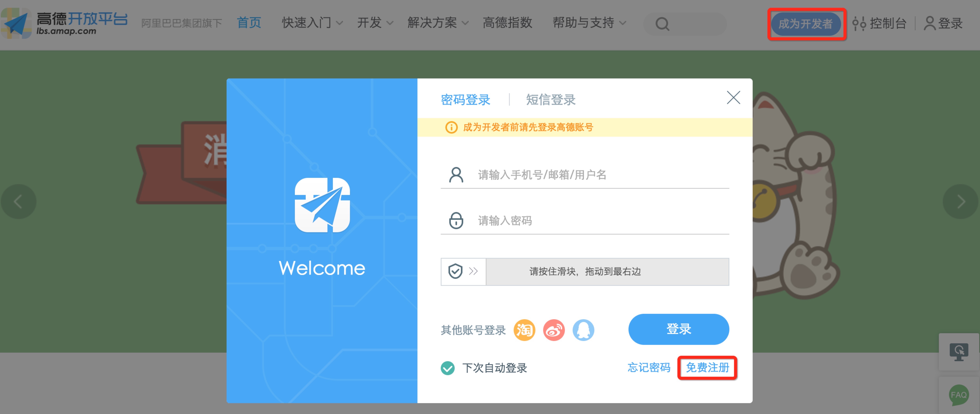Viewport: 980px width, 414px height.
Task: Open the FAQ chat bubble icon
Action: [958, 395]
